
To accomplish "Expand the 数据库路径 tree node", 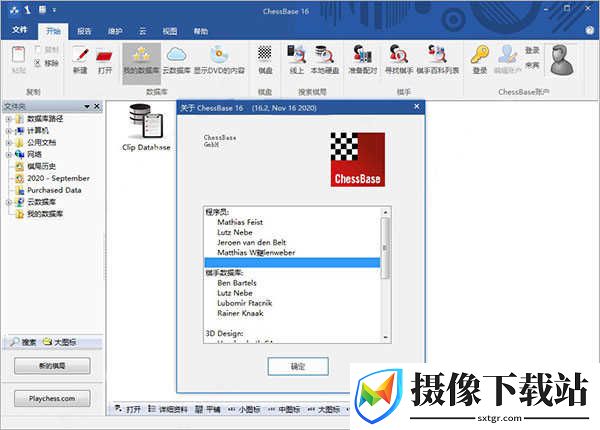I will click(9, 119).
